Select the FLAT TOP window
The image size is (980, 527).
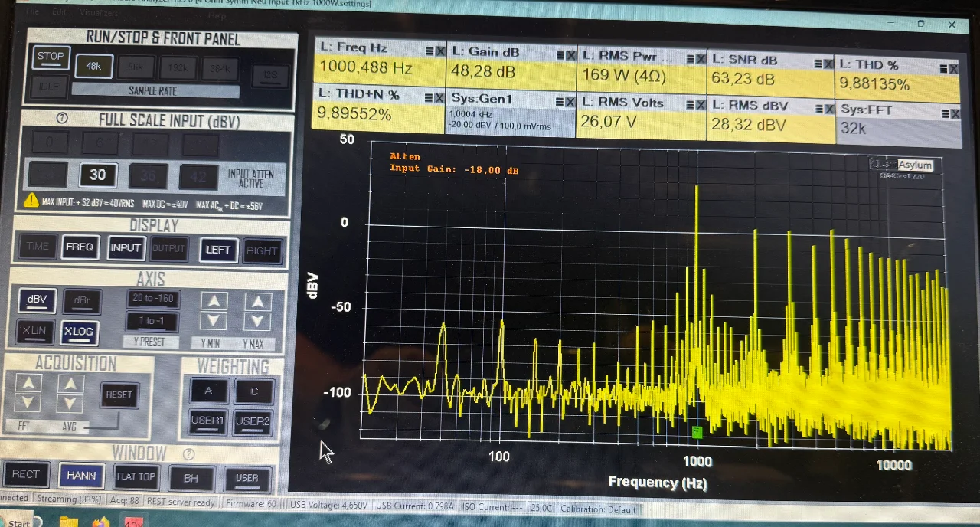(136, 476)
